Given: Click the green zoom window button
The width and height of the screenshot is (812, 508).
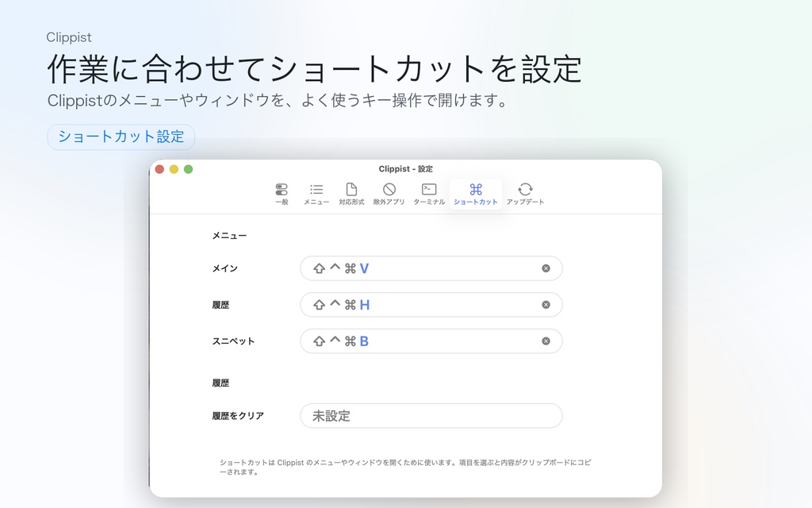Looking at the screenshot, I should pos(189,169).
